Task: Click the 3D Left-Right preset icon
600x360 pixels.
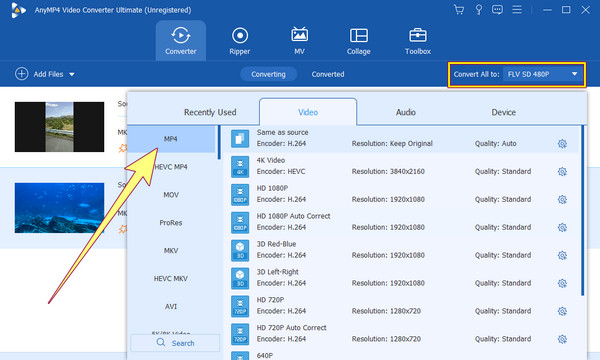Action: [x=240, y=278]
